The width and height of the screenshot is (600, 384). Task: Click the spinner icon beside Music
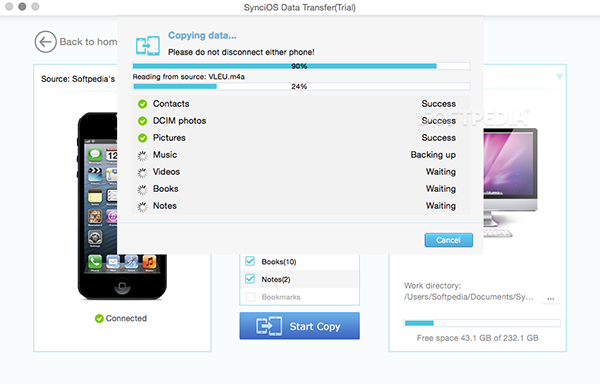coord(142,156)
